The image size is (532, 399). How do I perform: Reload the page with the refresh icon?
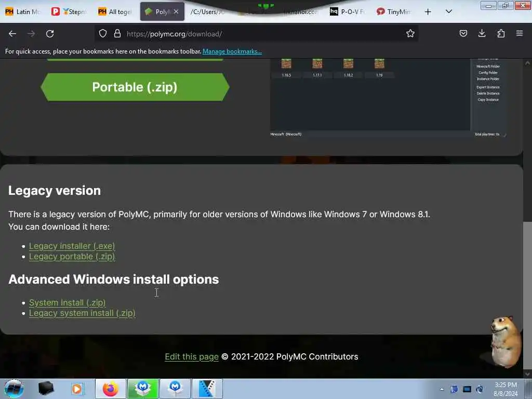(x=50, y=34)
